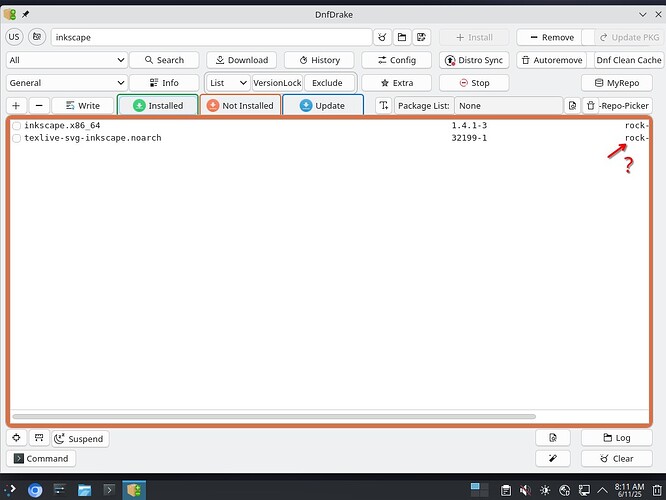Clear the search field with the broom icon

pos(382,37)
